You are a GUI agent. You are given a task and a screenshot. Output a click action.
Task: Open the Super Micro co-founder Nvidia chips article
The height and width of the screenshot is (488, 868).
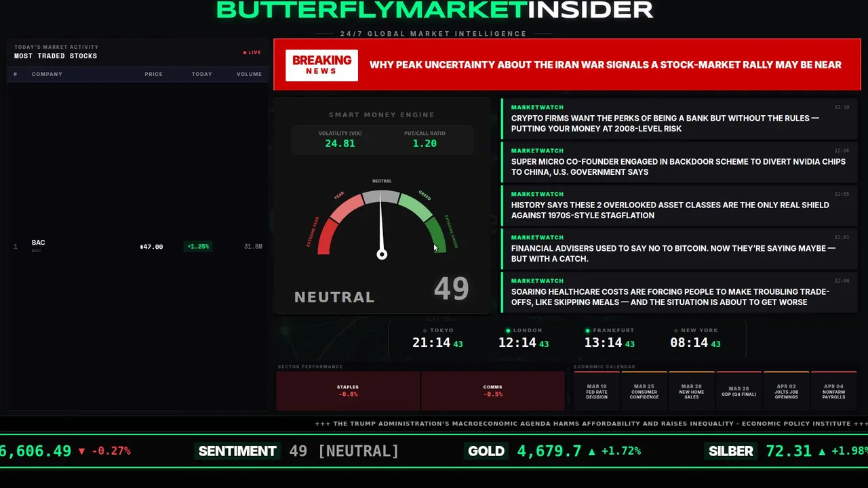[x=679, y=162]
